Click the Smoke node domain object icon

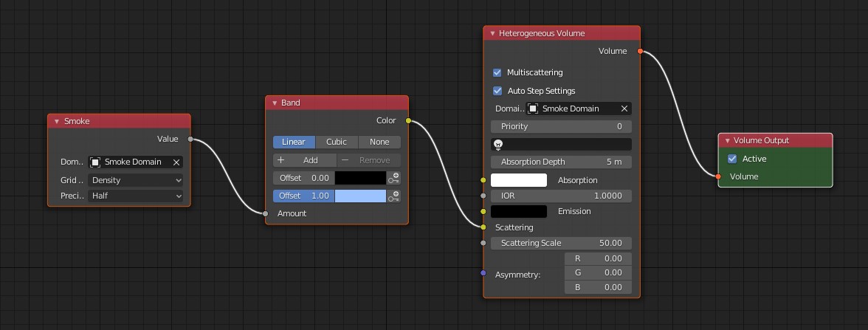point(96,162)
